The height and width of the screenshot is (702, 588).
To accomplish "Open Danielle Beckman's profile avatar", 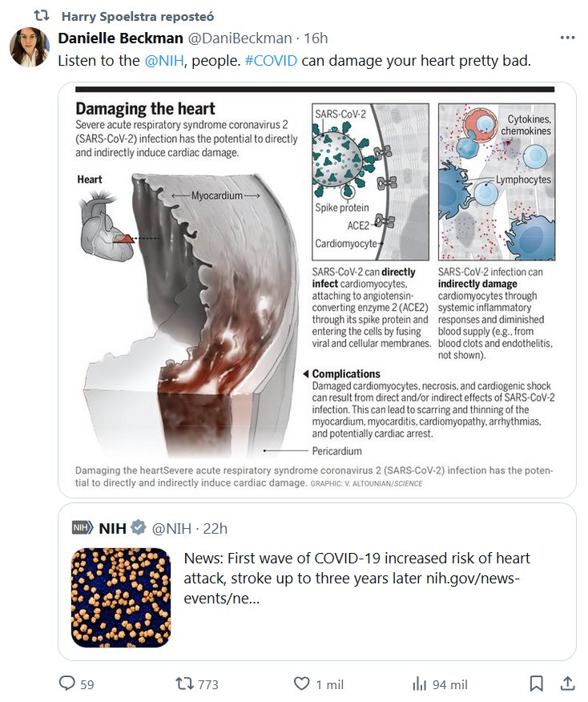I will [30, 46].
